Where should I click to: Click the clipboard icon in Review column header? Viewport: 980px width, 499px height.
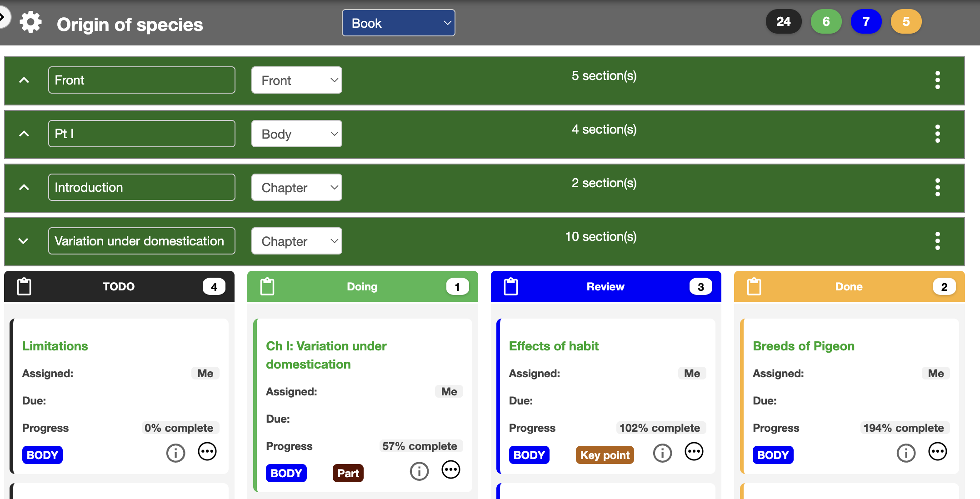tap(511, 287)
